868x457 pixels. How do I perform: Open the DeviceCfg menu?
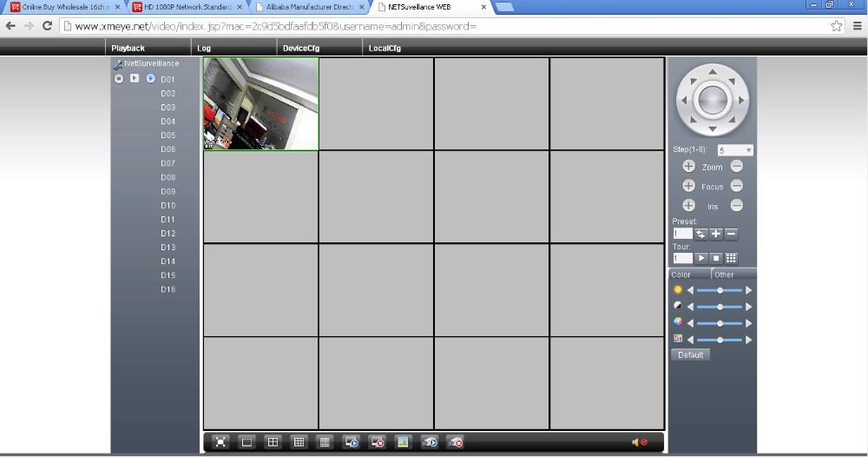coord(301,48)
